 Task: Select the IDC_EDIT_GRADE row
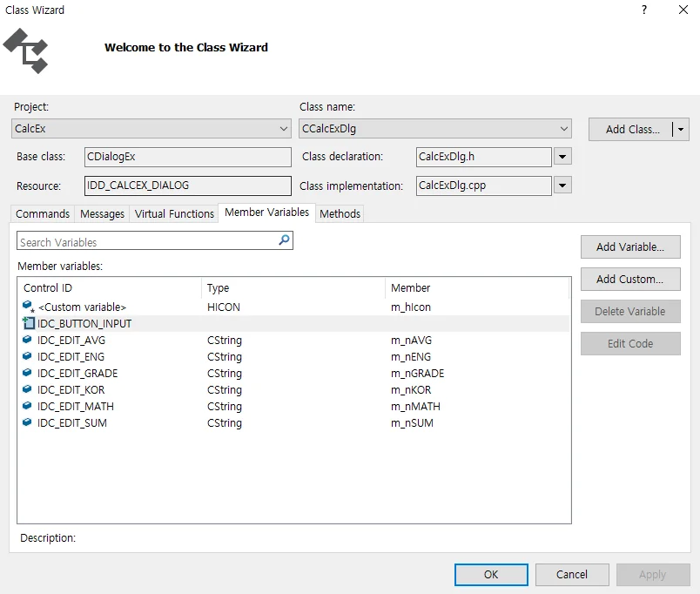pos(294,373)
